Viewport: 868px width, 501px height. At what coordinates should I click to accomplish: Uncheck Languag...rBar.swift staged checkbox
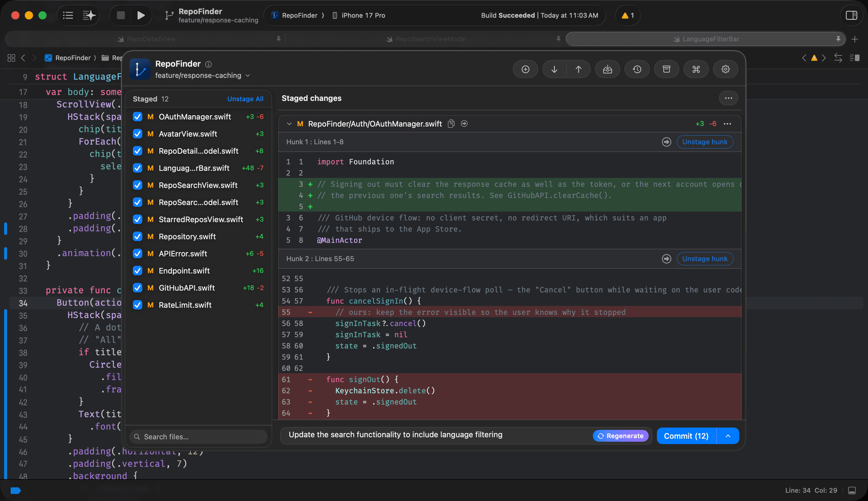(x=137, y=168)
